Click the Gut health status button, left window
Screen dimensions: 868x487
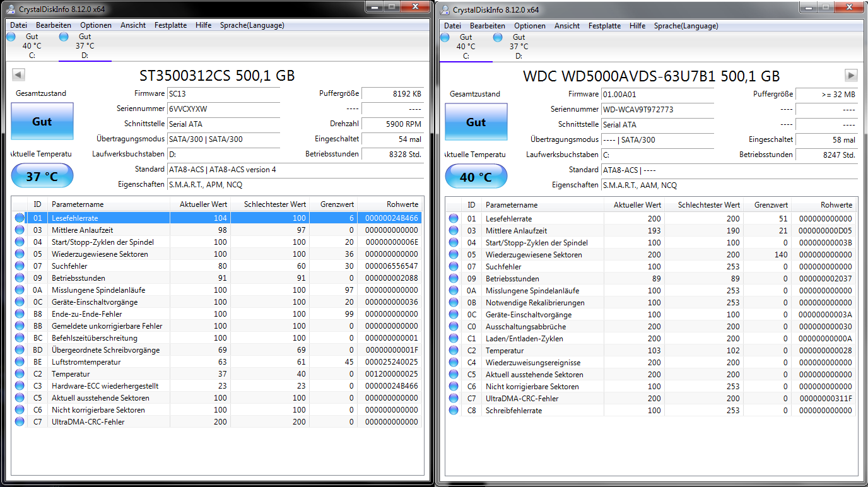(42, 121)
